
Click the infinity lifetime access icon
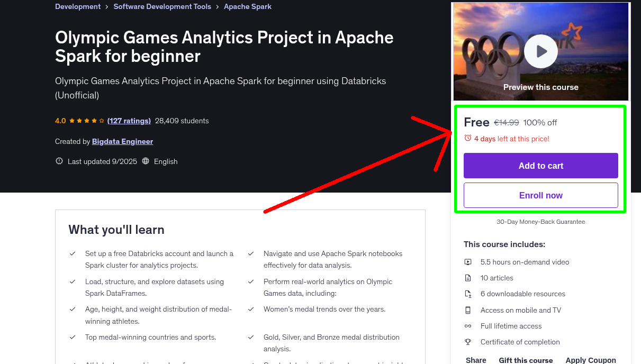click(468, 326)
